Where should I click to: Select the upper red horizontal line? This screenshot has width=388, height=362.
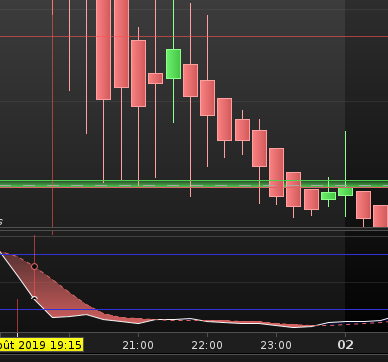pos(194,36)
